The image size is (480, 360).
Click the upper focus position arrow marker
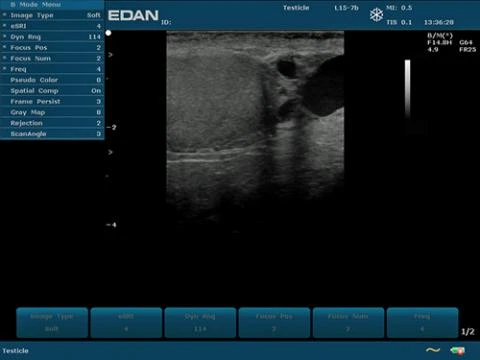coord(110,55)
